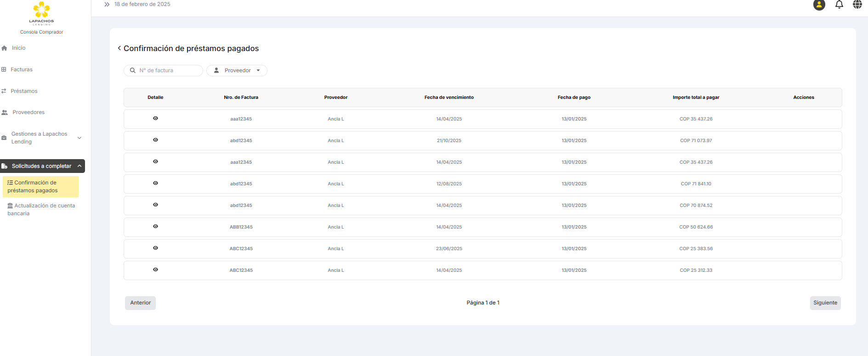Click the Lapachos Lending logo
The image size is (868, 356).
coord(41,13)
